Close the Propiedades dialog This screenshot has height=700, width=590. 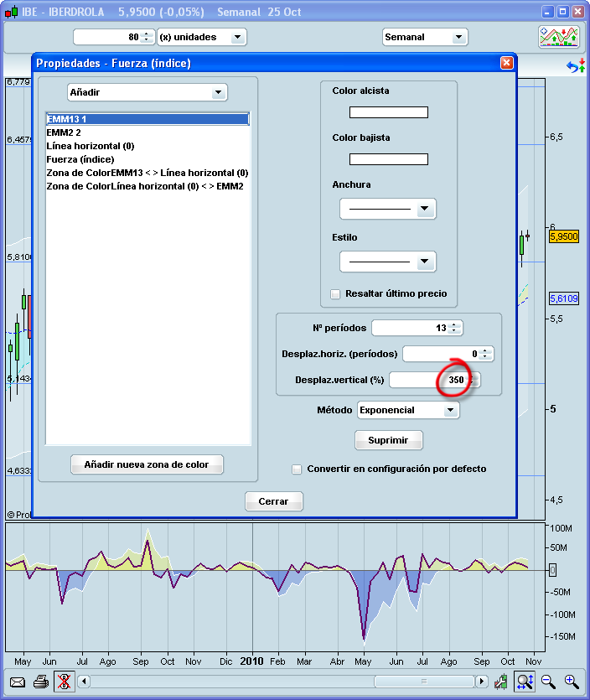click(506, 63)
